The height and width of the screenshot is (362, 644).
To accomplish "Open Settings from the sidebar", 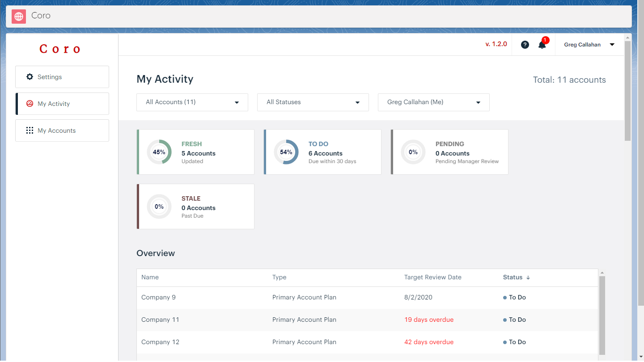I will (x=62, y=77).
